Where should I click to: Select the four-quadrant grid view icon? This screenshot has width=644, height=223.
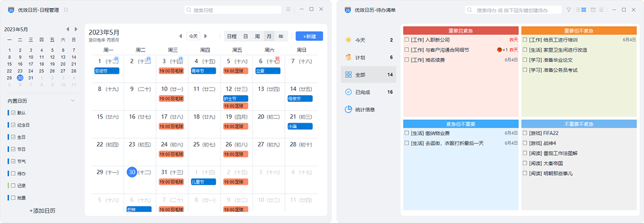[584, 10]
